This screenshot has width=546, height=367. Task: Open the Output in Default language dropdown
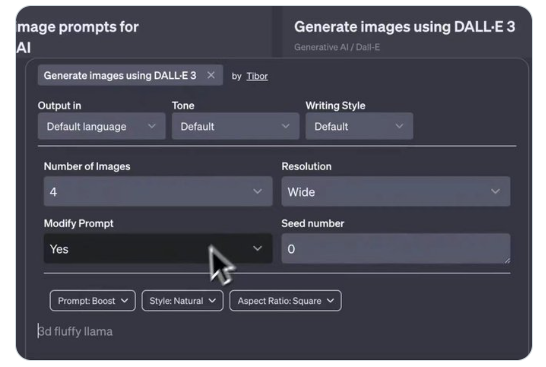[102, 126]
